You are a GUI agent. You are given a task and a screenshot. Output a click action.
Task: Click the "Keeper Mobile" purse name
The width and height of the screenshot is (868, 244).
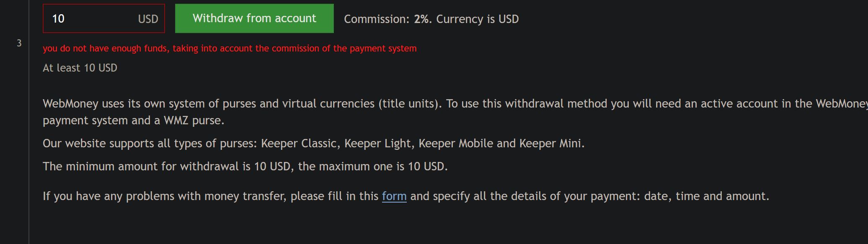coord(456,144)
